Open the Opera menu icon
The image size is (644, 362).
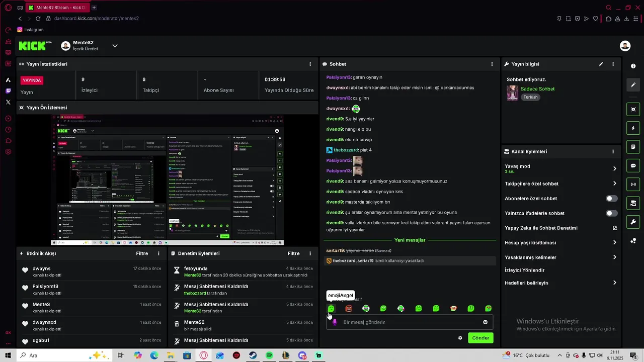[x=8, y=8]
